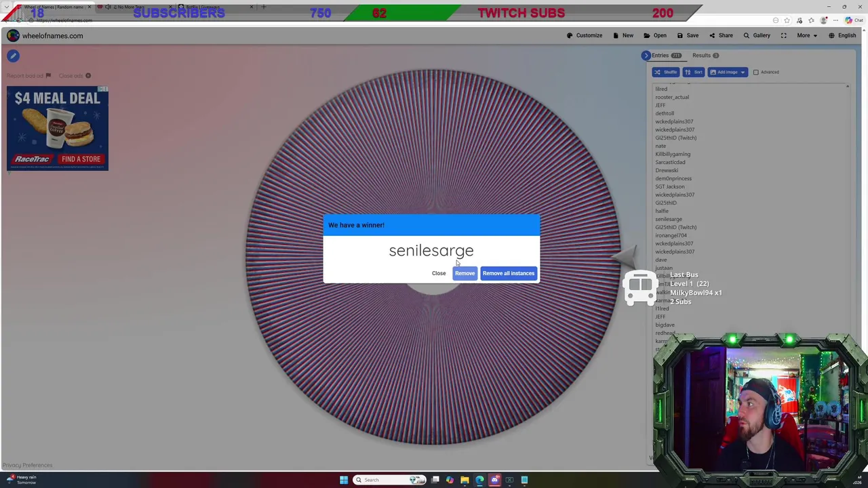
Task: Open Privacy Preferences link
Action: click(x=27, y=465)
